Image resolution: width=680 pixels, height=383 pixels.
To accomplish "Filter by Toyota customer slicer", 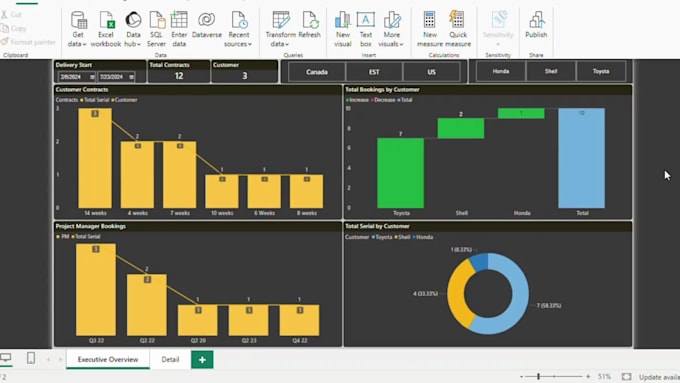I will coord(601,71).
